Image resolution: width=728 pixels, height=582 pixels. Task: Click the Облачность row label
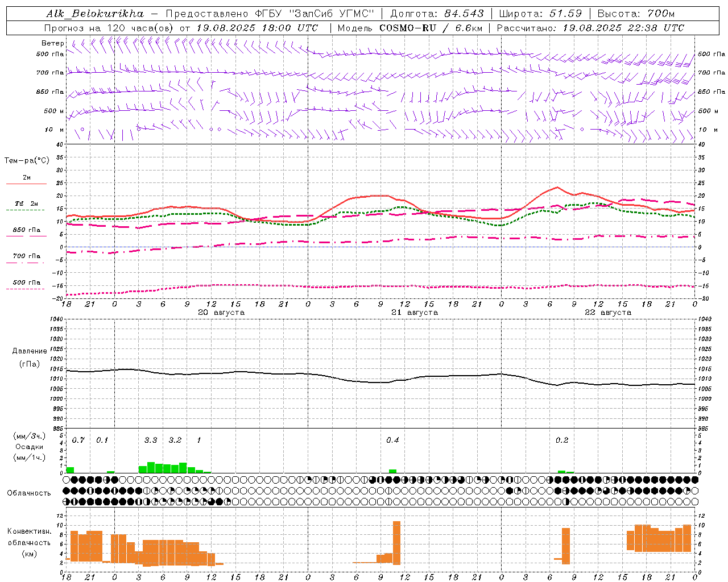coord(29,493)
